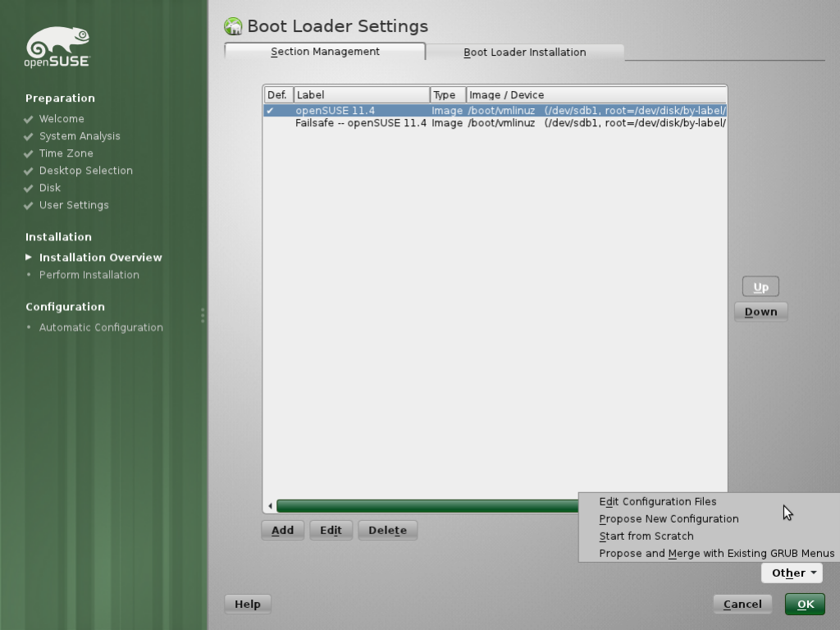This screenshot has width=840, height=630.
Task: Open the Other dropdown menu
Action: [x=791, y=573]
